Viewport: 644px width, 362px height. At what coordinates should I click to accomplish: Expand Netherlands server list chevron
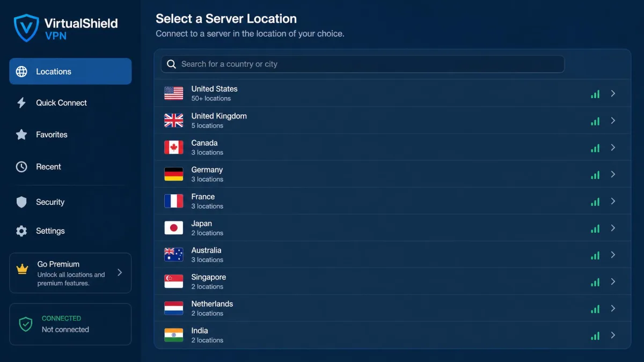point(613,308)
